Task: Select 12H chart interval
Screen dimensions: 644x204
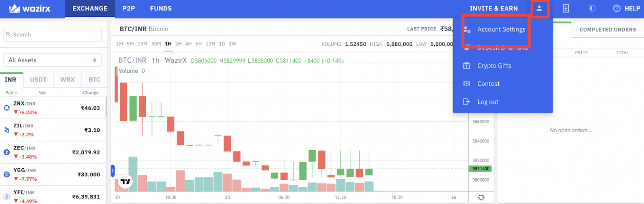Action: coord(210,44)
